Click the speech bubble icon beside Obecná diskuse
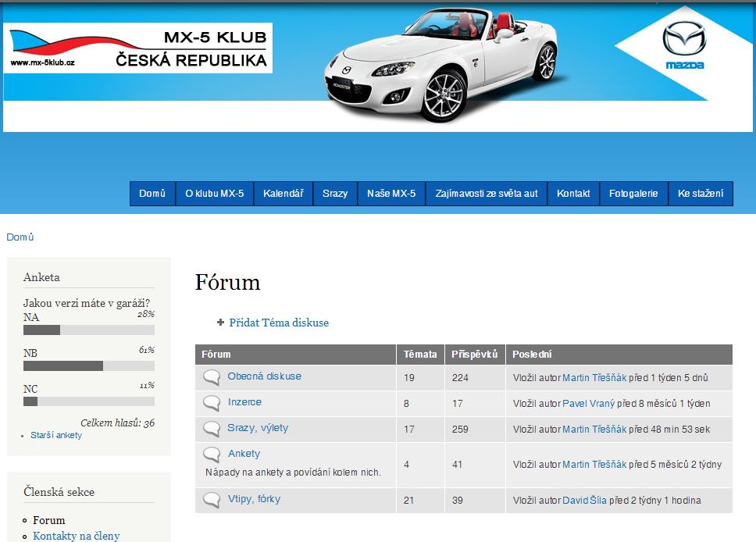756x542 pixels. click(x=211, y=378)
